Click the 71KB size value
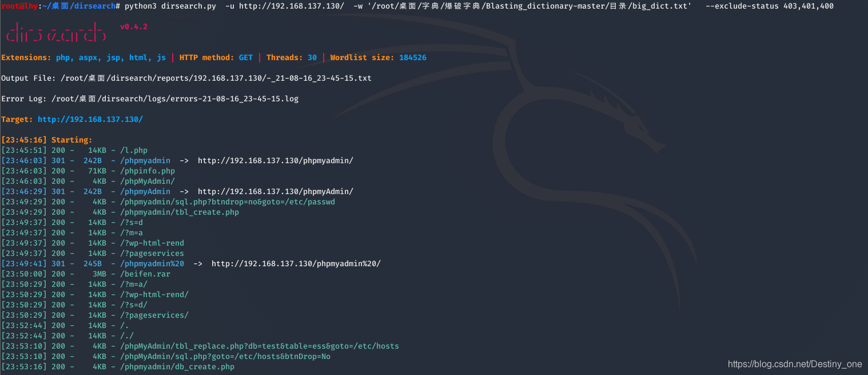 [97, 171]
